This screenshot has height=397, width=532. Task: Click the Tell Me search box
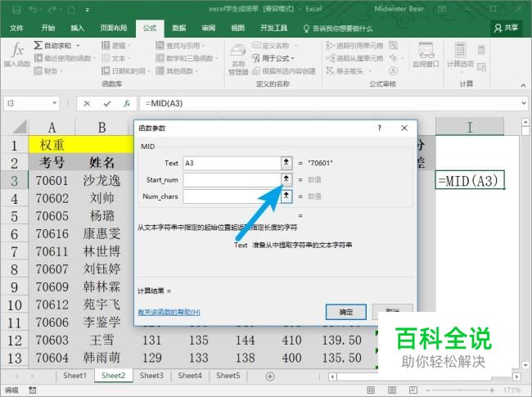338,29
